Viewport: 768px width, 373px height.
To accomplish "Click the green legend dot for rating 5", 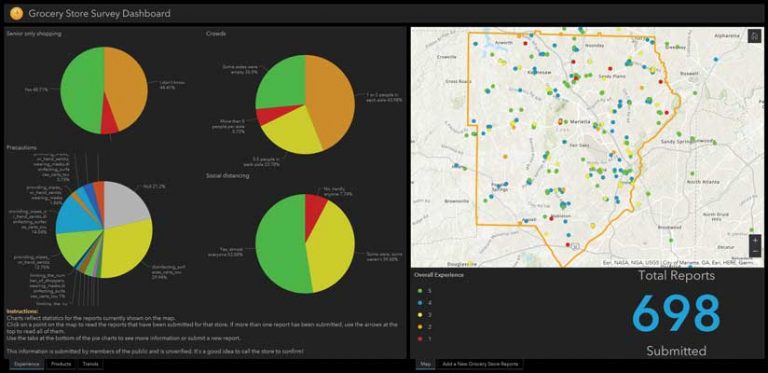I will pyautogui.click(x=419, y=291).
